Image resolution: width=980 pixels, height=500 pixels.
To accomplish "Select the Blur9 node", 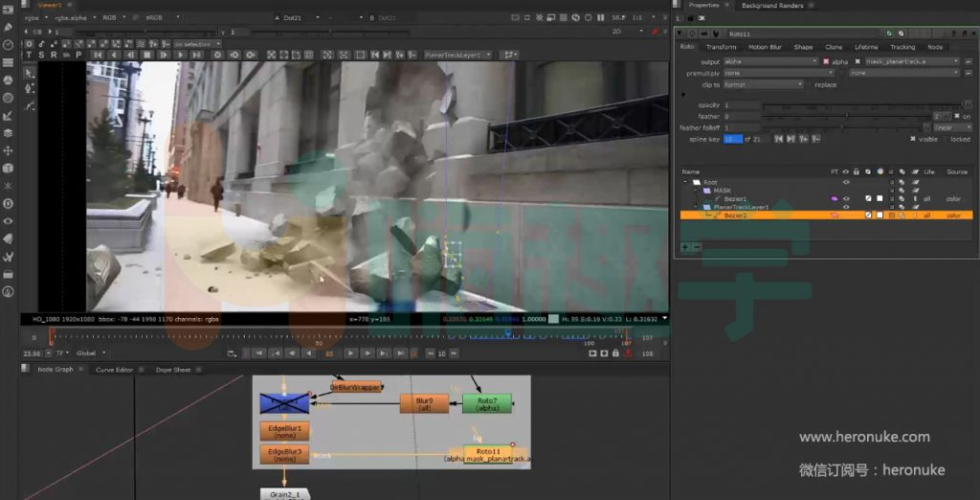I will coord(423,403).
